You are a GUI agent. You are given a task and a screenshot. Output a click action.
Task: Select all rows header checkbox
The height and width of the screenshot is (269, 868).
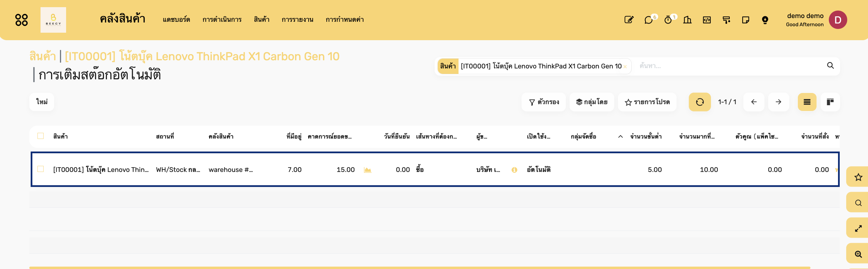pyautogui.click(x=41, y=136)
